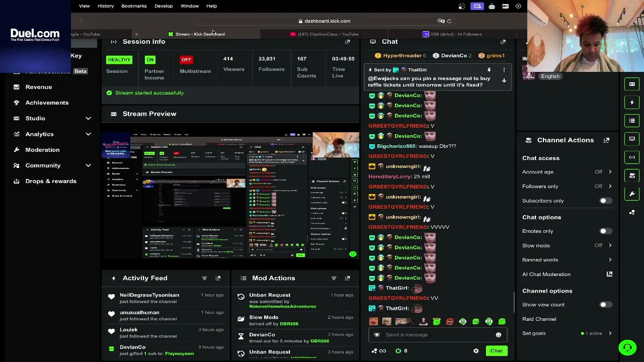Pop out the Activity Feed panel
The width and height of the screenshot is (644, 362).
(218, 278)
